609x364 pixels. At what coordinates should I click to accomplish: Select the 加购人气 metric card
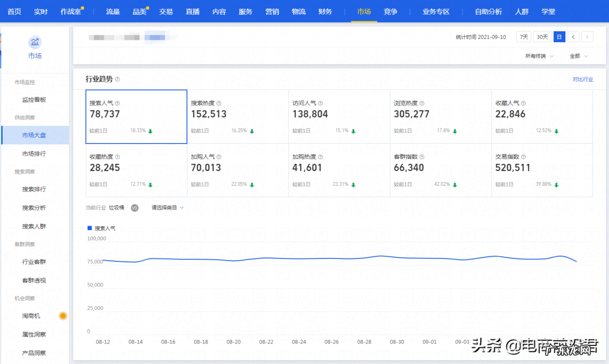[x=237, y=170]
